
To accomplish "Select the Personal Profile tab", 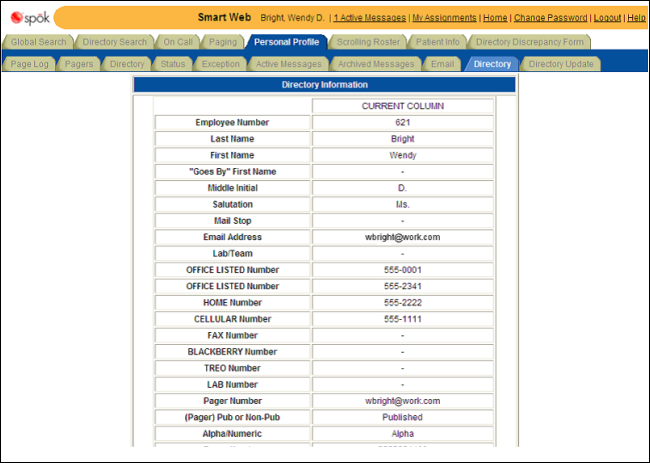I will [x=286, y=42].
